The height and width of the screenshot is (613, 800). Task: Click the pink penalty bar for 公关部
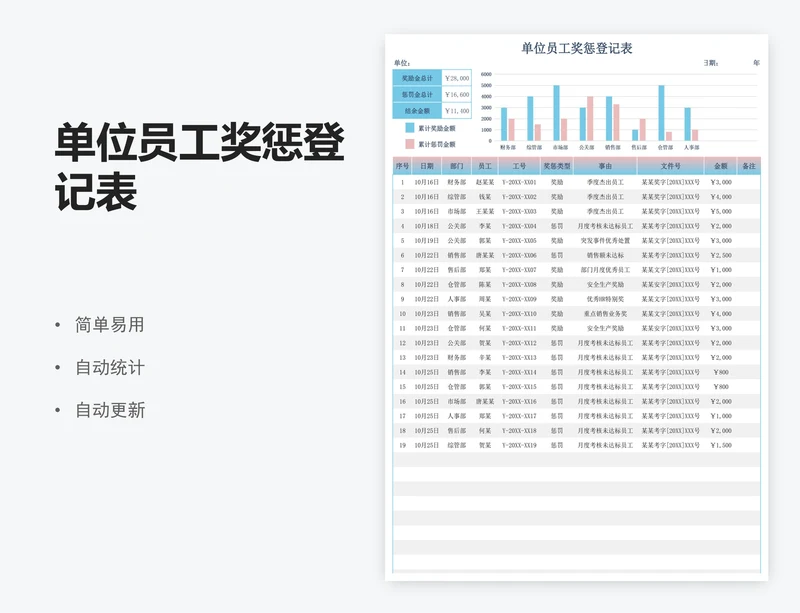tap(590, 118)
